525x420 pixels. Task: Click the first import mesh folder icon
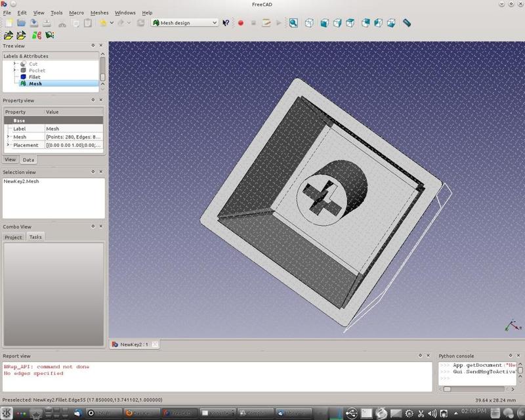coord(9,35)
